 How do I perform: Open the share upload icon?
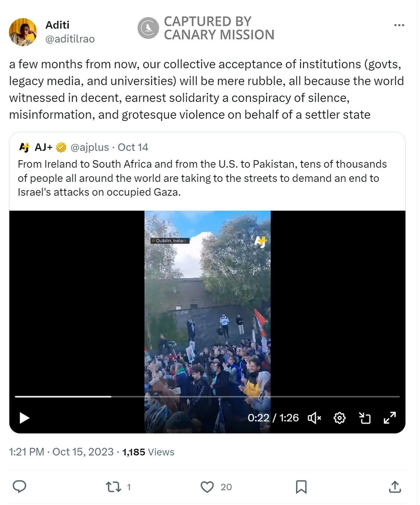(x=395, y=487)
